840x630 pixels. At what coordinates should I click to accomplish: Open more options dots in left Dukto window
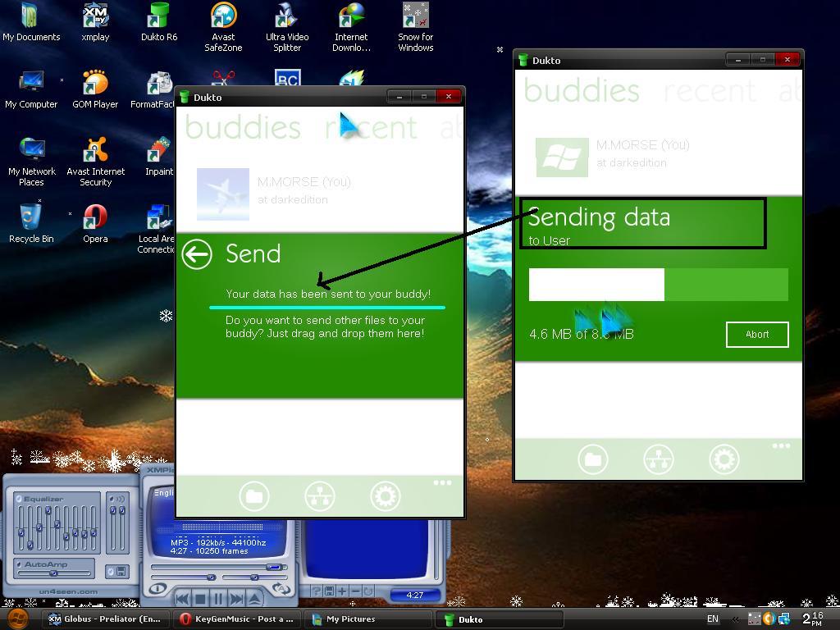[442, 482]
